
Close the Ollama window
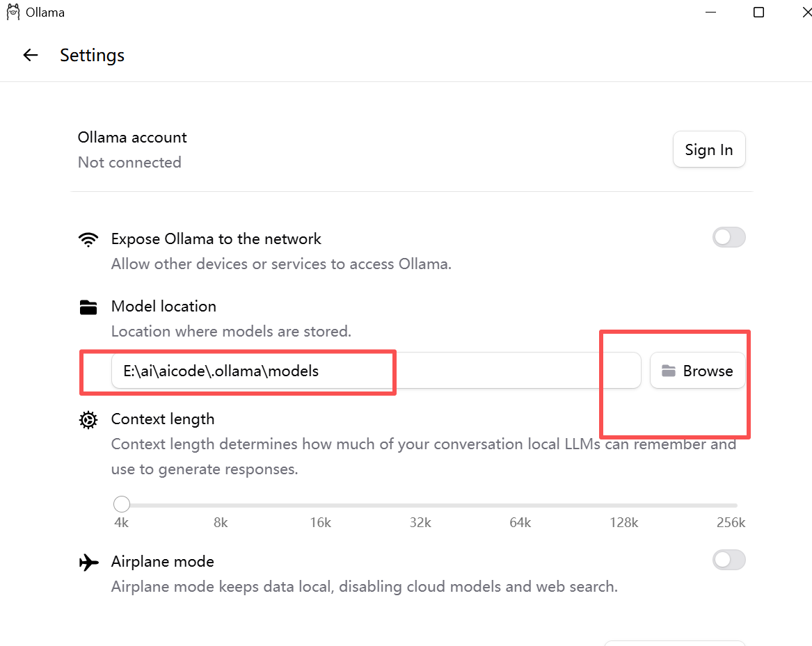click(806, 12)
